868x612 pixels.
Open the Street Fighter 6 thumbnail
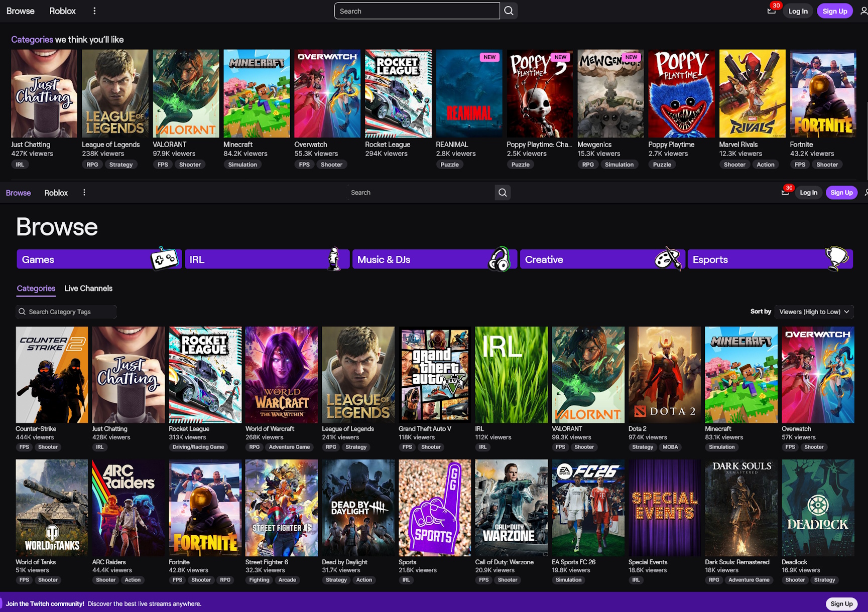tap(282, 508)
